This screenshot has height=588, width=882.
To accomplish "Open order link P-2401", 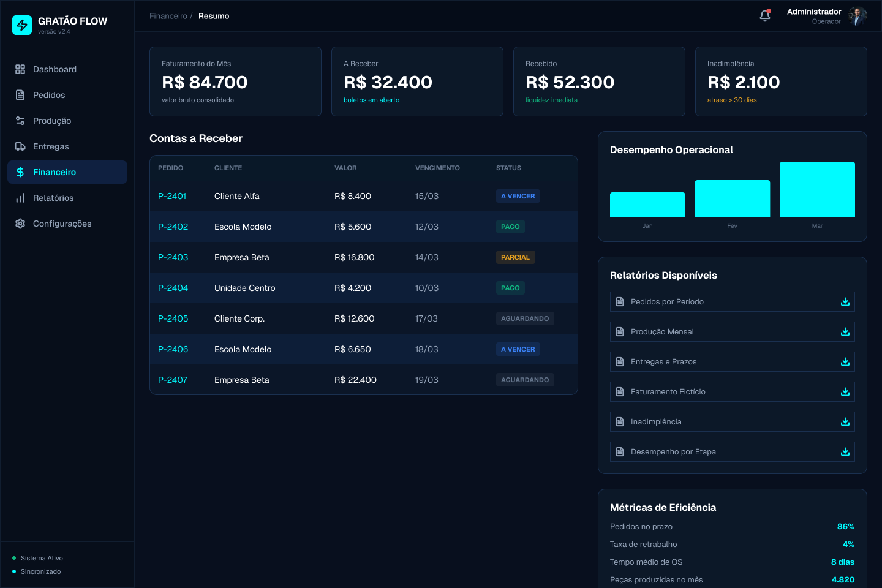I will click(172, 196).
